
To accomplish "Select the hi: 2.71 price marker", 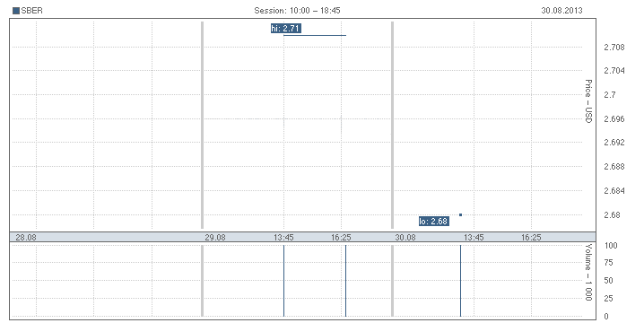I will [286, 29].
